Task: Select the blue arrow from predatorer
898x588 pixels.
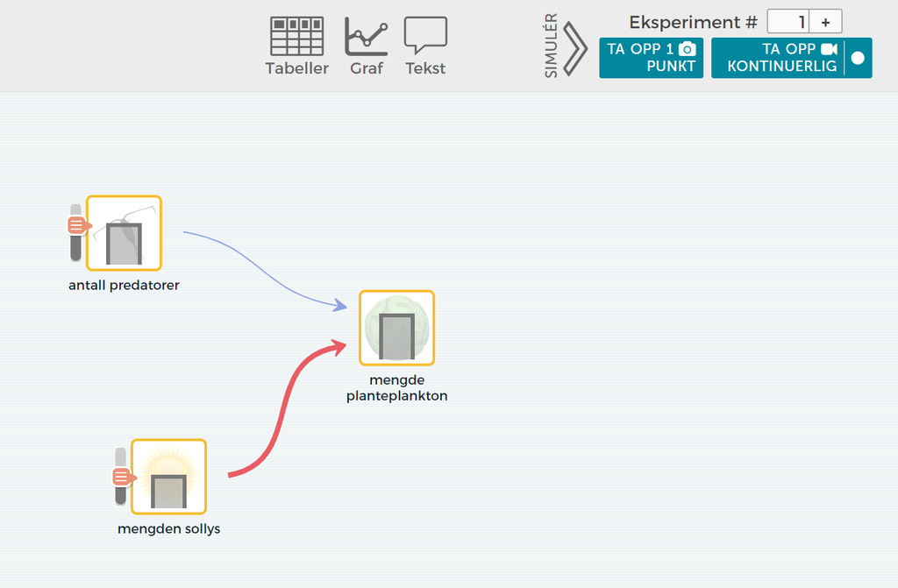Action: (x=263, y=266)
